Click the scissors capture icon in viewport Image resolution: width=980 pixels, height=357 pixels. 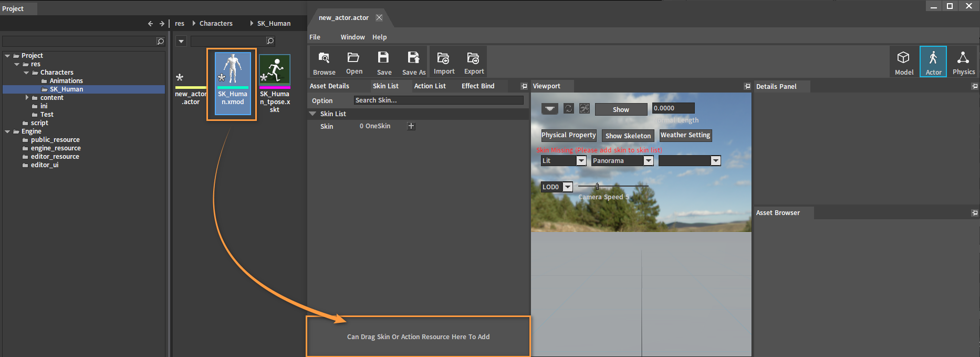[585, 108]
